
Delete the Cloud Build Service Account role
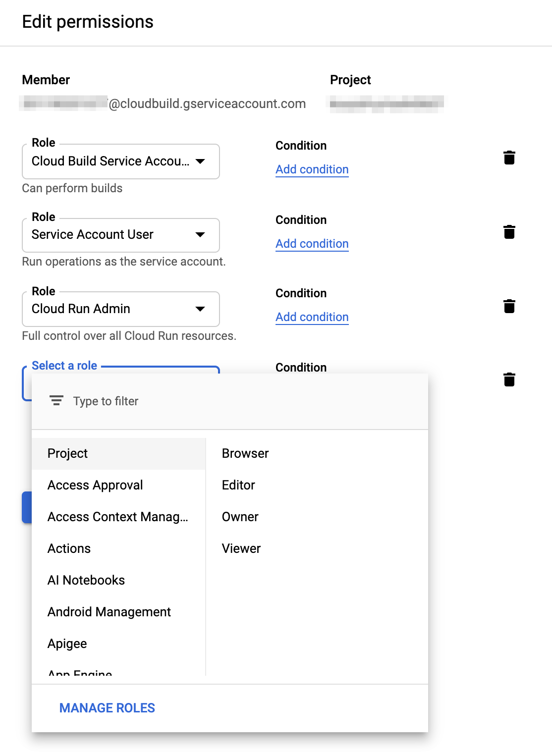pos(509,158)
